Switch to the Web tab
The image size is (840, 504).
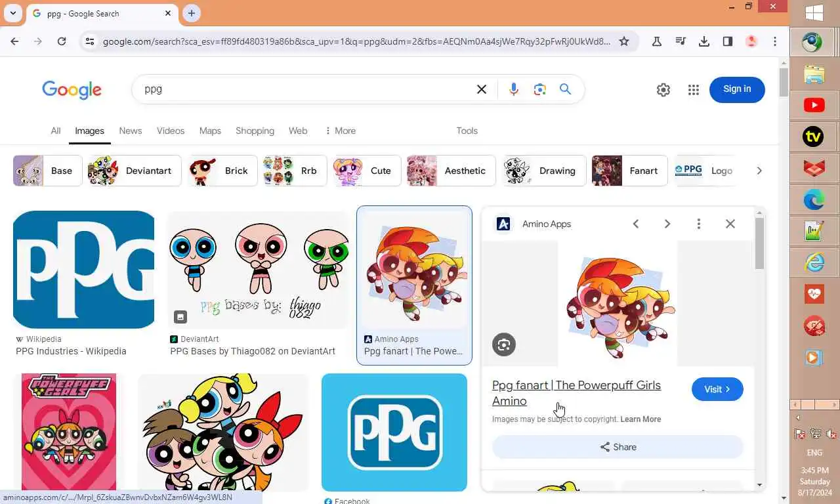(298, 131)
